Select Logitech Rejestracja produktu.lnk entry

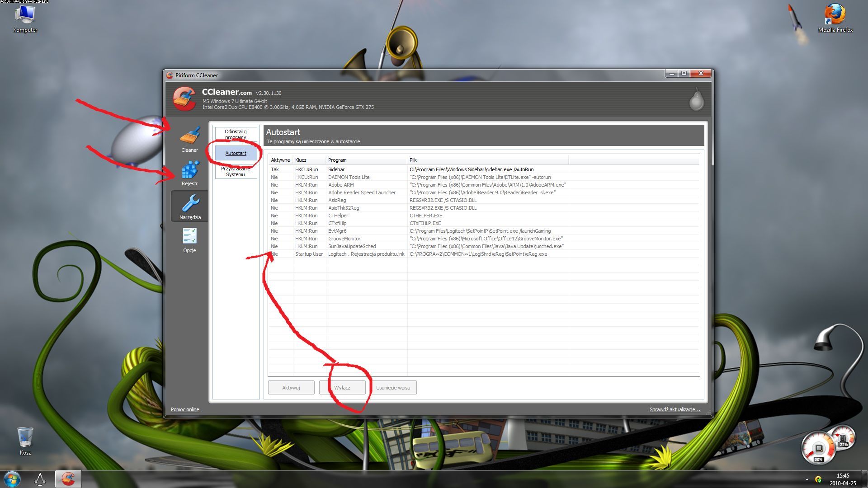[484, 254]
